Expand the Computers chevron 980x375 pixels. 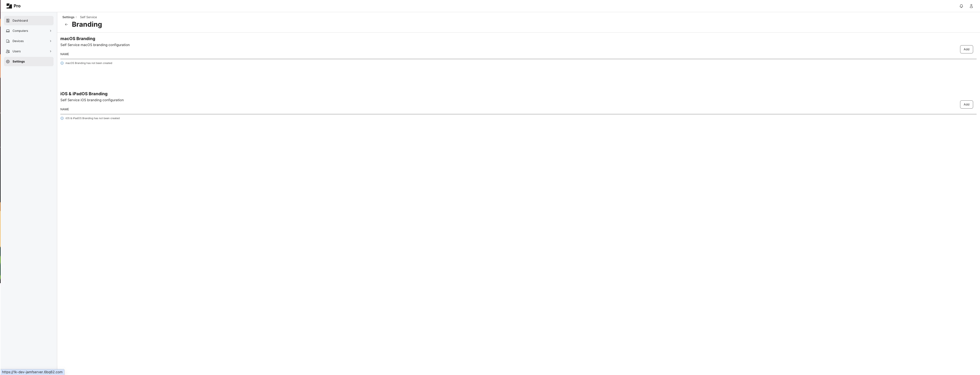pos(50,31)
